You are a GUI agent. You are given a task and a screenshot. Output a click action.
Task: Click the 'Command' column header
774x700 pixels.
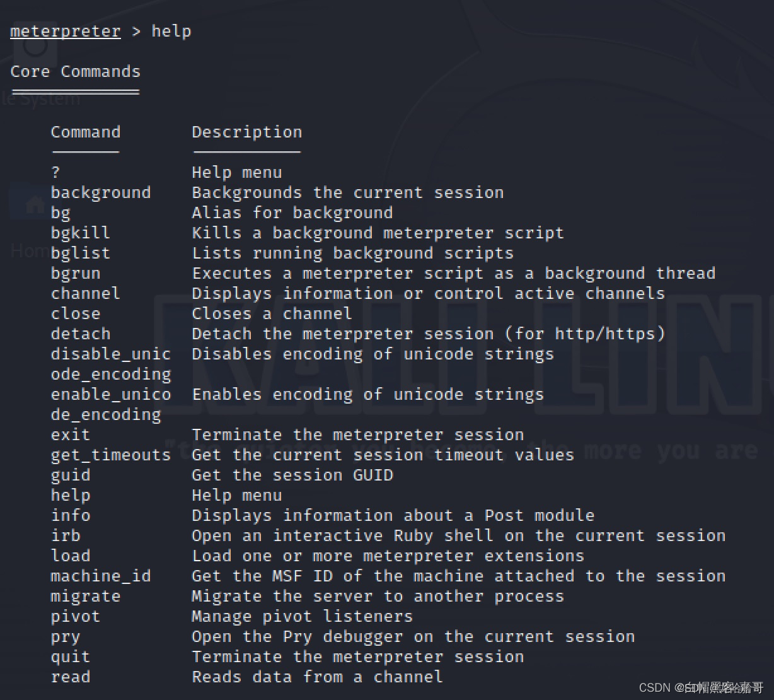coord(85,132)
